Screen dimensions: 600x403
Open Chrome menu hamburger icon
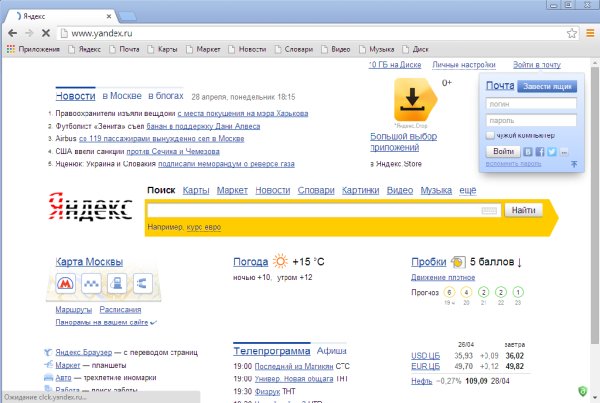(590, 33)
